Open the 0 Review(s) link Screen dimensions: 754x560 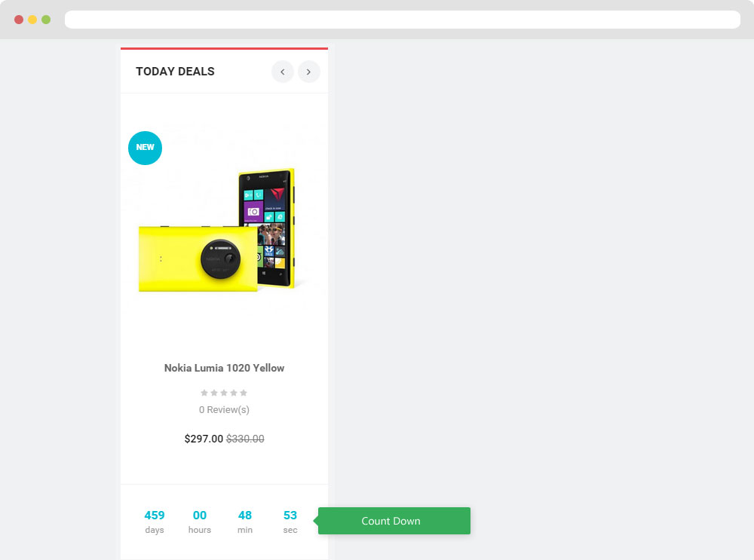[224, 409]
